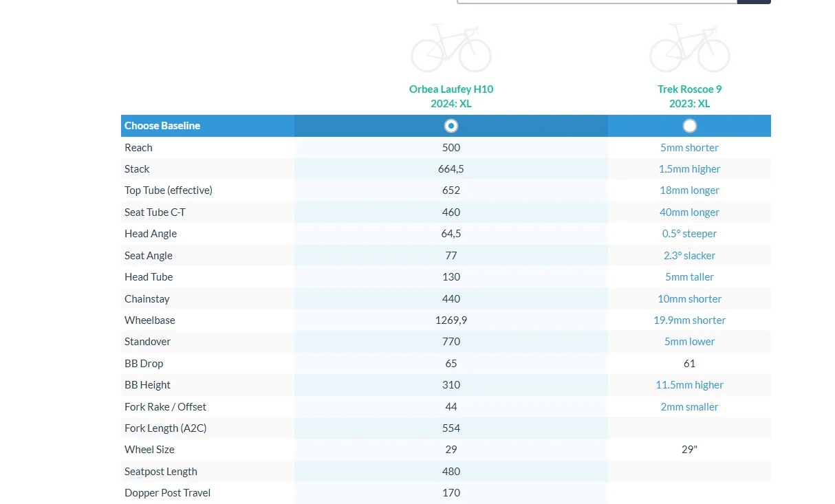Select the '2mm smaller' fork offset value

click(689, 407)
